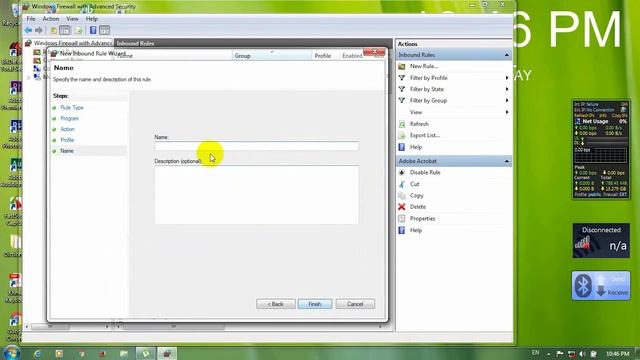This screenshot has height=360, width=640.
Task: Click the red Delete X icon
Action: pos(402,207)
